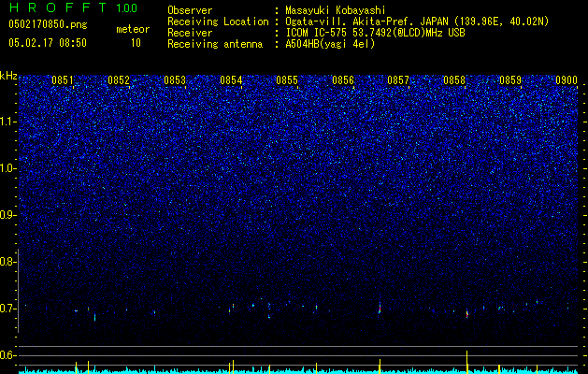
Task: Click the 0854 time marker
Action: (231, 80)
